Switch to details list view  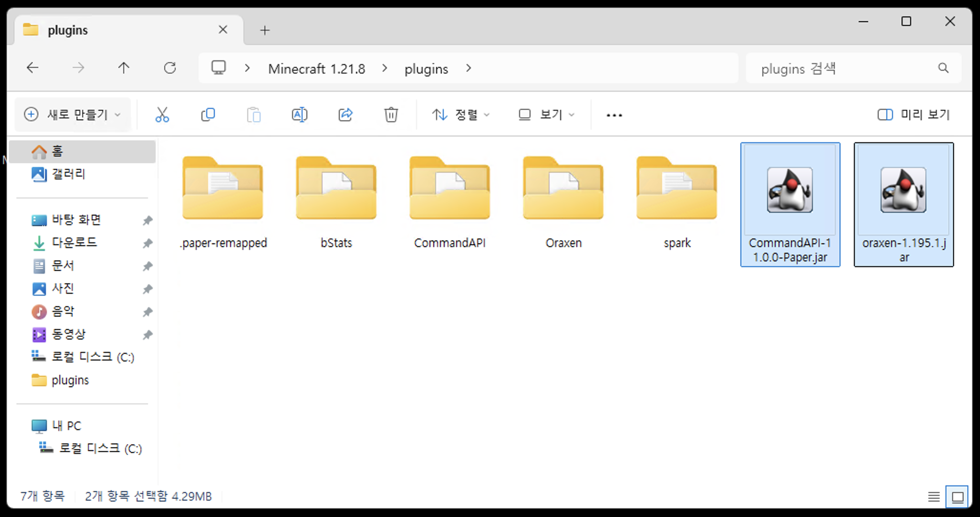coord(934,497)
